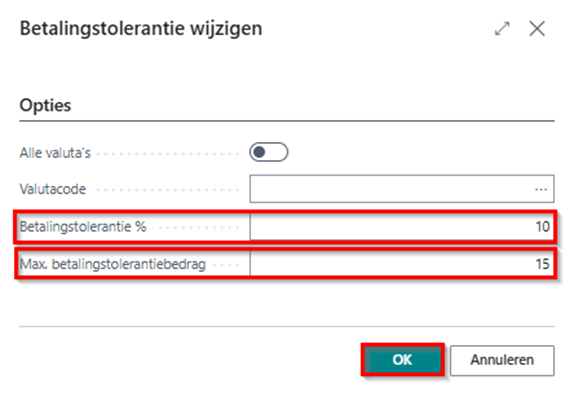Viewport: 574px width, 397px height.
Task: Click the Betalingstolerantie % caption
Action: point(83,227)
